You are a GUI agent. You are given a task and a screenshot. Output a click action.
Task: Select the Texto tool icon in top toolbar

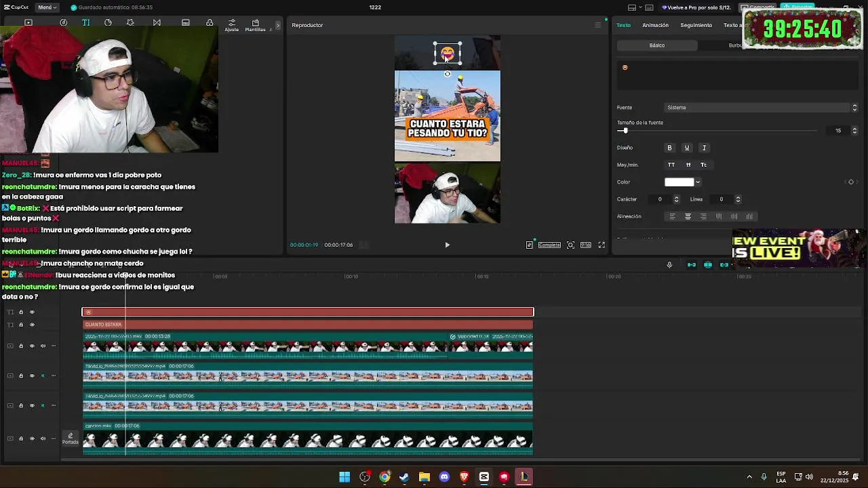pyautogui.click(x=86, y=23)
